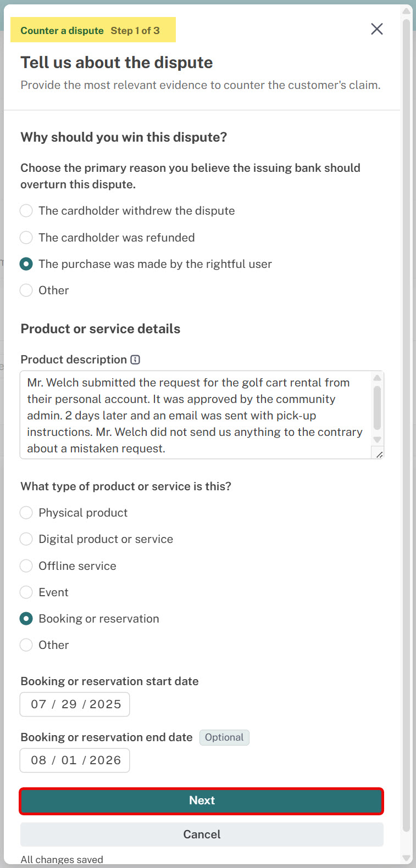Click the Cancel button
This screenshot has height=868, width=416.
(202, 835)
